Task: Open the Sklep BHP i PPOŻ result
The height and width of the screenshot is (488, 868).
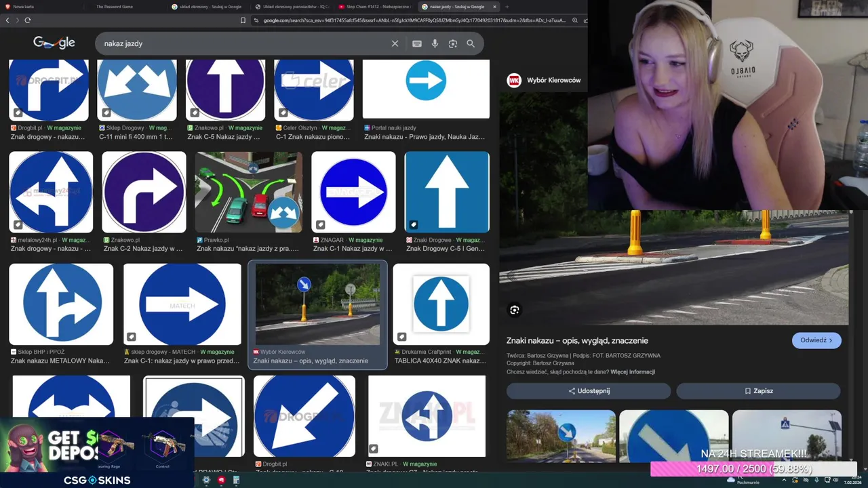Action: pos(61,304)
